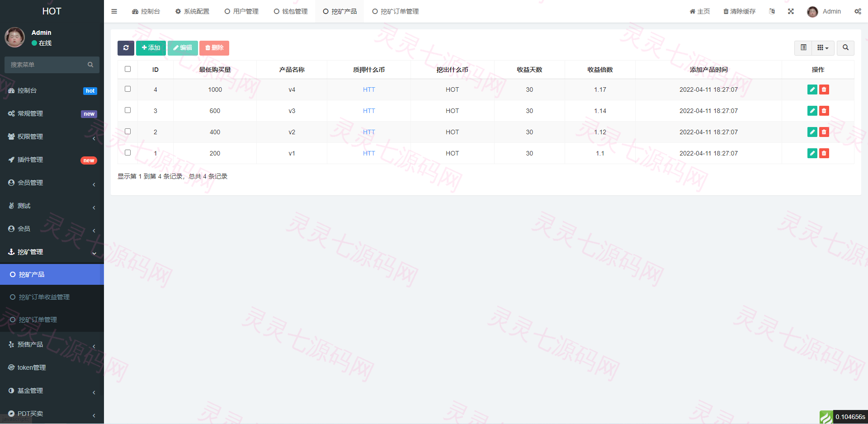
Task: Check the row with ID 1
Action: (x=127, y=153)
